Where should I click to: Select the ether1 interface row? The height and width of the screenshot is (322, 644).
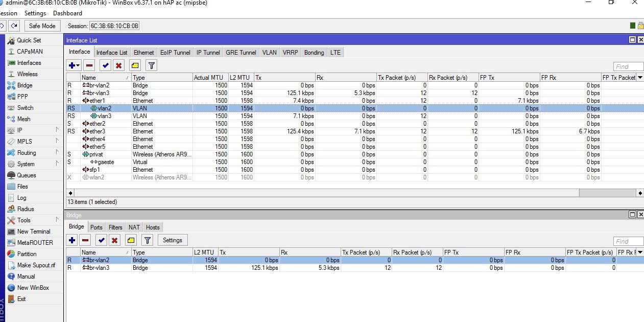coord(354,101)
